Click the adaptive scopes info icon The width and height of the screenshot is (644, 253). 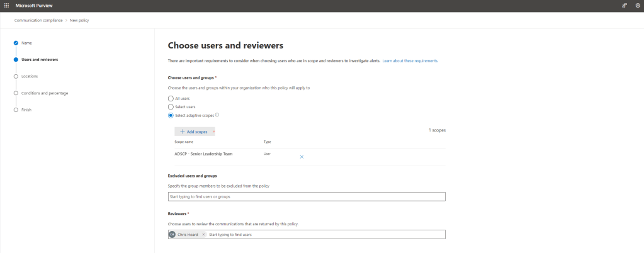(x=217, y=115)
